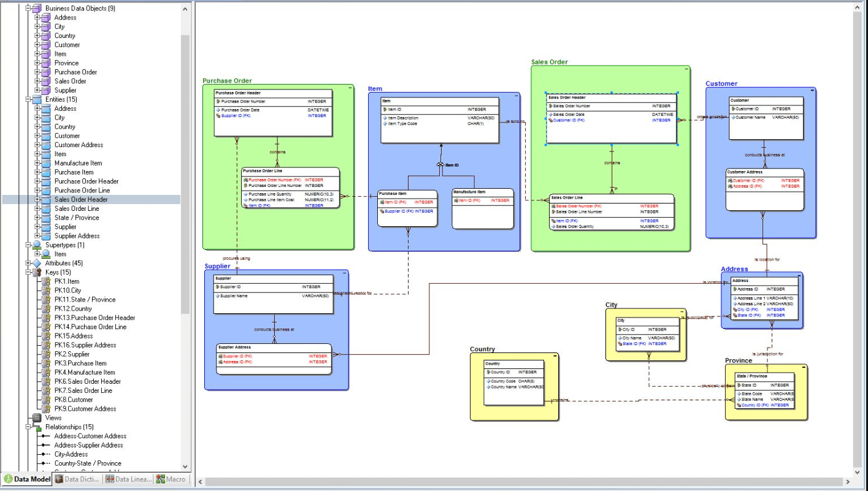Expand the Attributes (45) node
The width and height of the screenshot is (868, 491).
coord(28,262)
